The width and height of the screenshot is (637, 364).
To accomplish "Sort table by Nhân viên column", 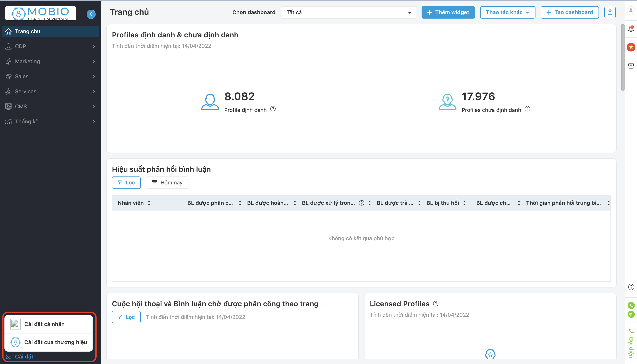I will coord(149,203).
